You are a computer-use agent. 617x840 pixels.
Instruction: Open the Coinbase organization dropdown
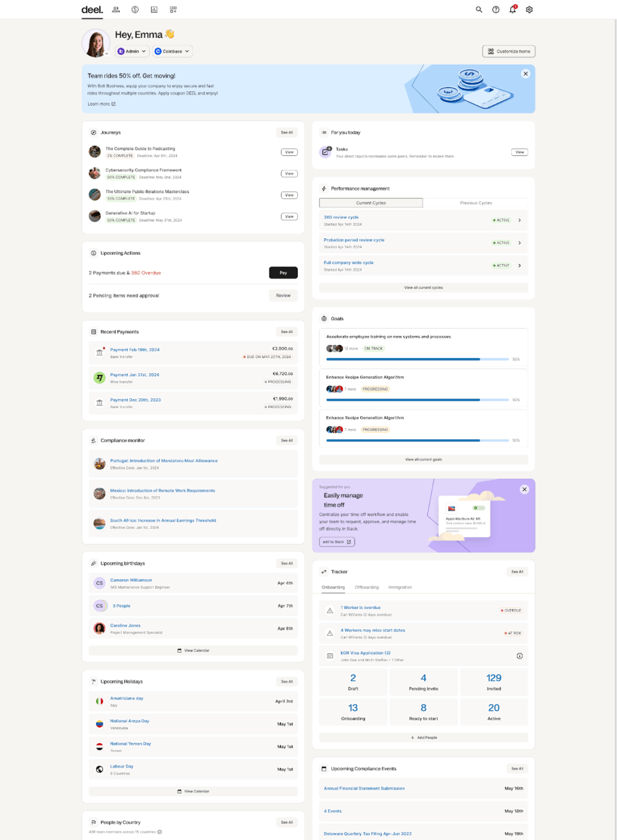tap(172, 51)
